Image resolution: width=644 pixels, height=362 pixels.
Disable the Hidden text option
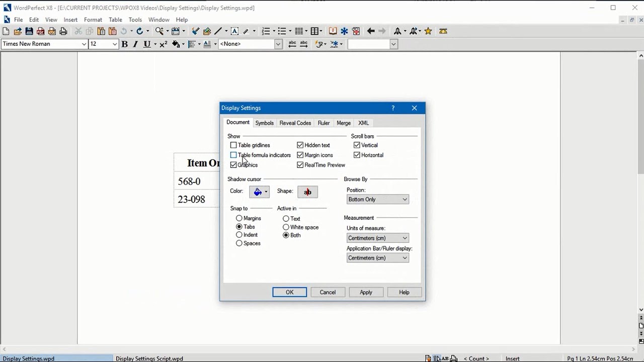[300, 145]
